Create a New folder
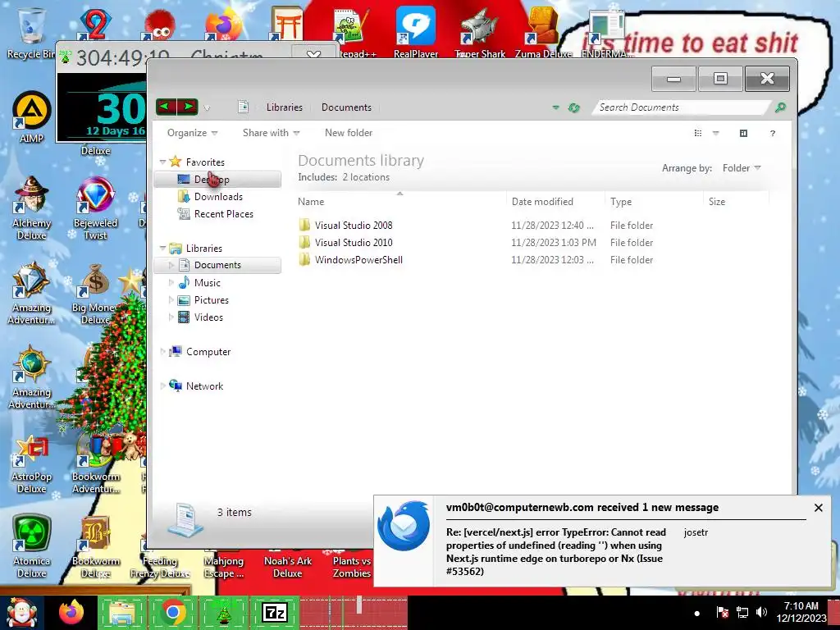The height and width of the screenshot is (630, 840). pos(348,133)
